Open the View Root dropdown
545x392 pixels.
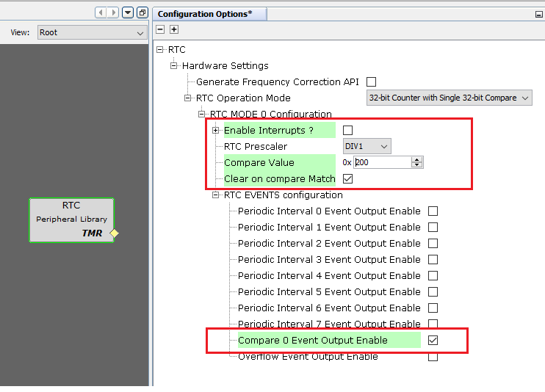point(92,32)
